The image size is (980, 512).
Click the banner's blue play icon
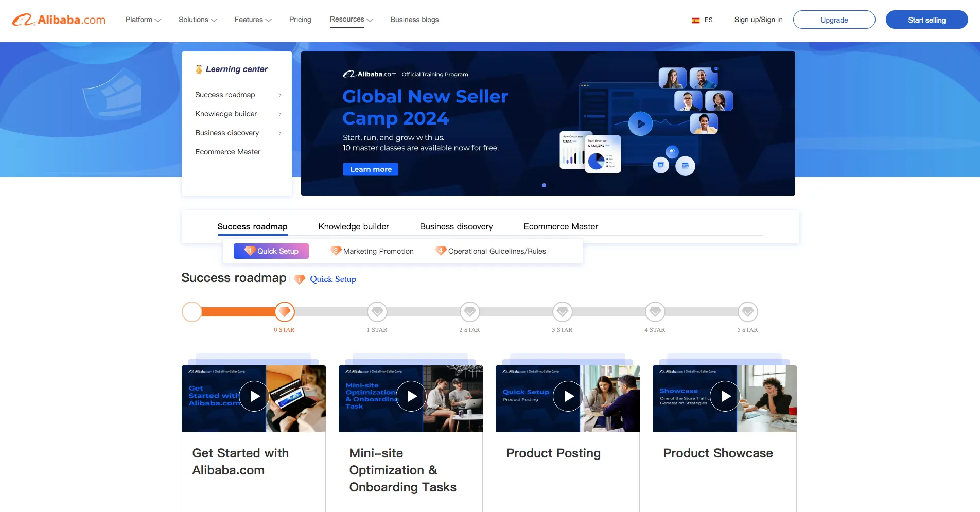641,123
